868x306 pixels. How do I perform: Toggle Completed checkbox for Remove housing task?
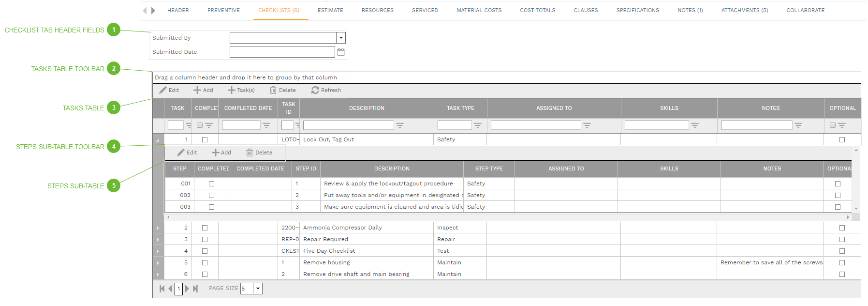click(205, 262)
